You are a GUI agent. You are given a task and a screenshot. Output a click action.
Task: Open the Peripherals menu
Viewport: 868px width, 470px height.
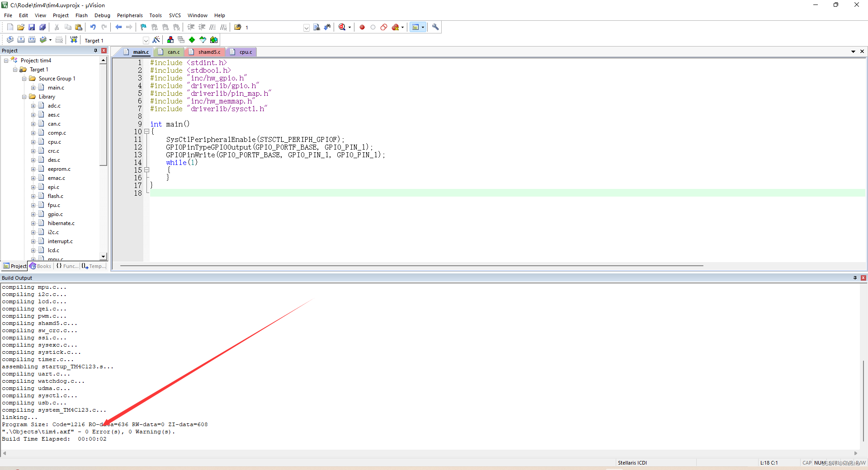(x=130, y=15)
